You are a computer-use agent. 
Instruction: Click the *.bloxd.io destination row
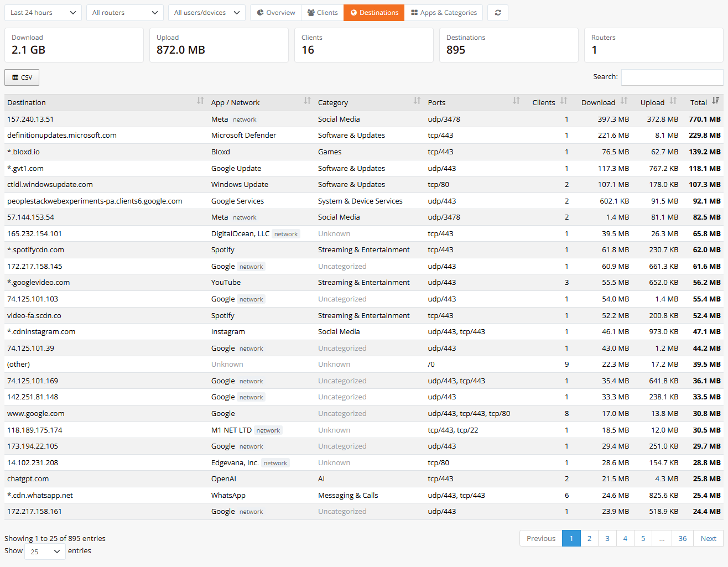[x=364, y=152]
